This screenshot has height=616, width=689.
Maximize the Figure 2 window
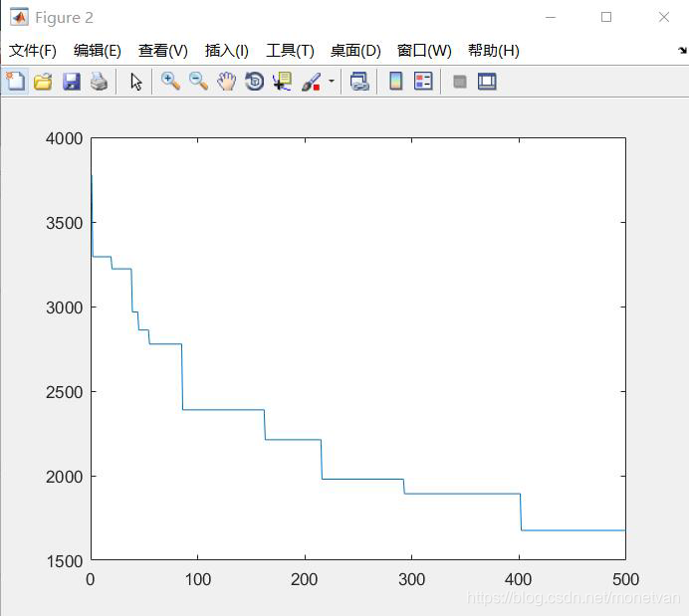coord(606,17)
